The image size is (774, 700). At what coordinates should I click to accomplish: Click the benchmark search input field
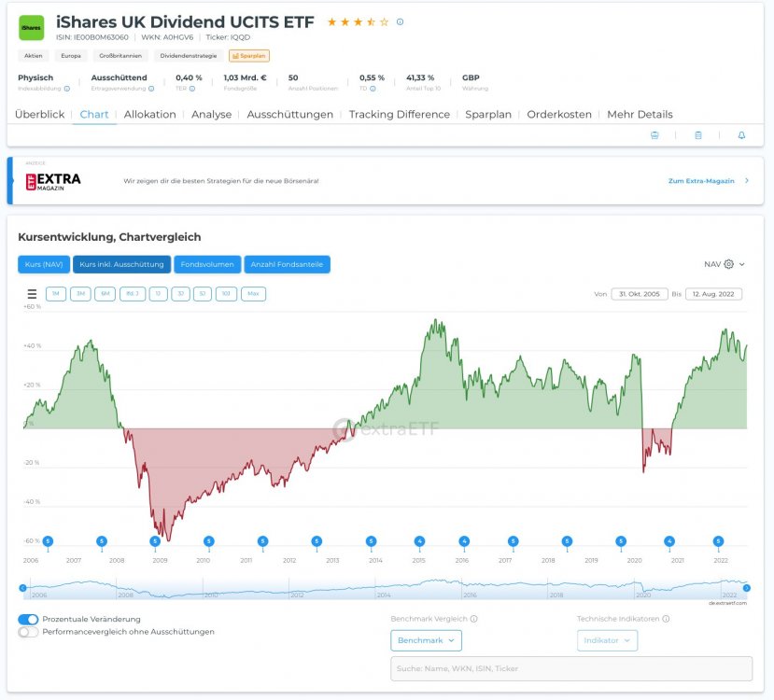coord(570,668)
